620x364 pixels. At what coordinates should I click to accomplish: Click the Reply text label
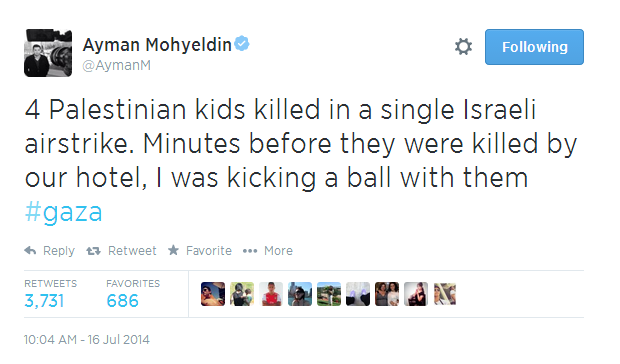coord(59,251)
